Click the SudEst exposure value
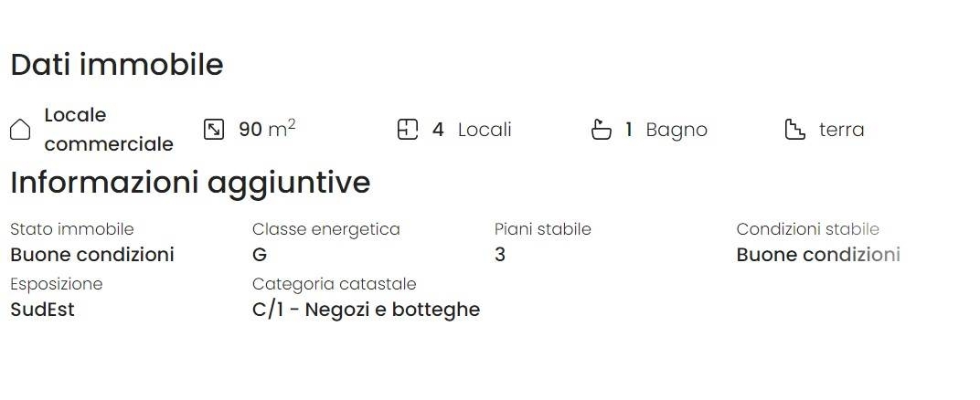The image size is (980, 400). coord(42,310)
